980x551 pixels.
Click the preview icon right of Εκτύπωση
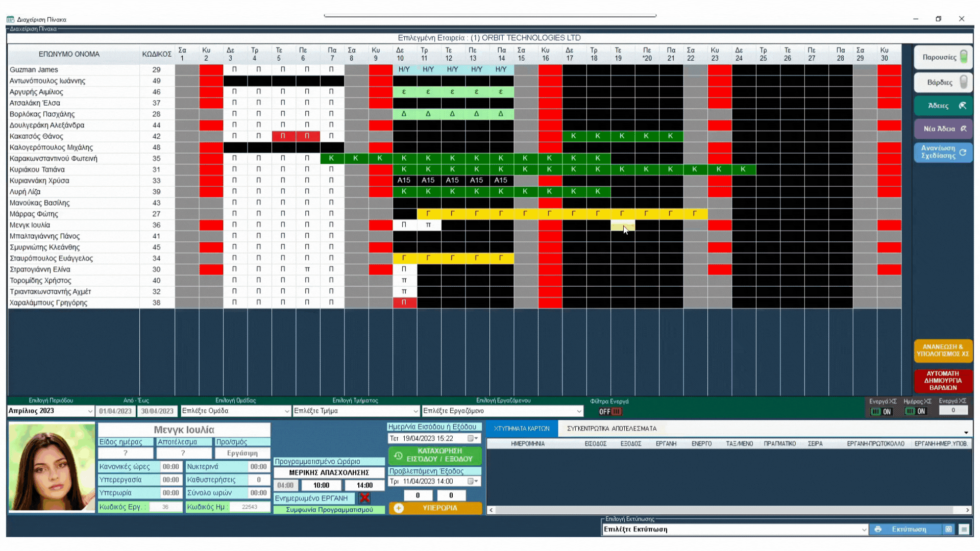tap(948, 530)
